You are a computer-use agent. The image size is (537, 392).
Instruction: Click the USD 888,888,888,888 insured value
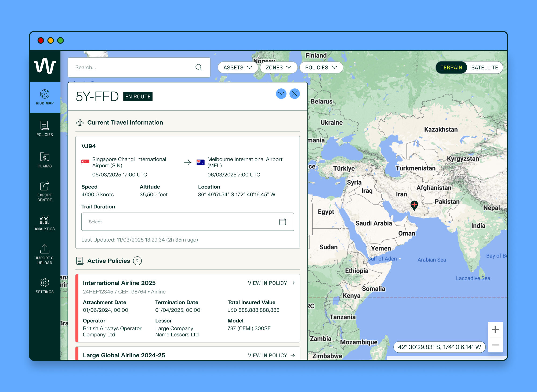(253, 310)
